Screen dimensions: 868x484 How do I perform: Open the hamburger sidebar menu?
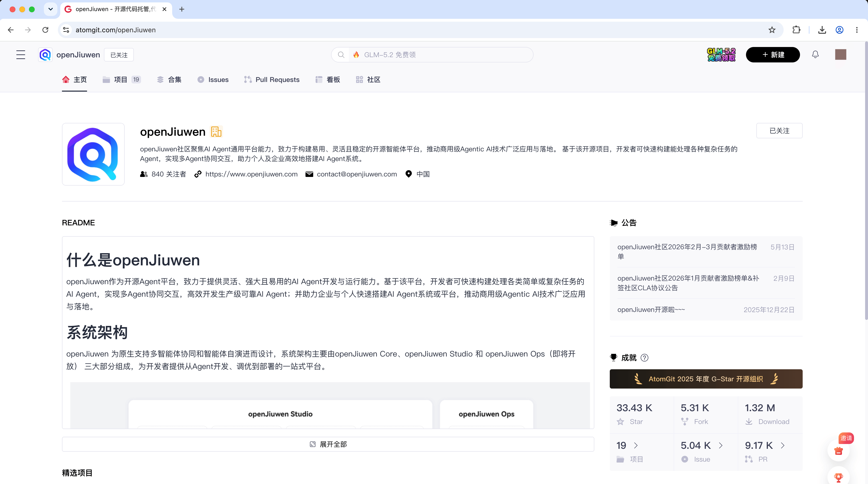pos(20,54)
